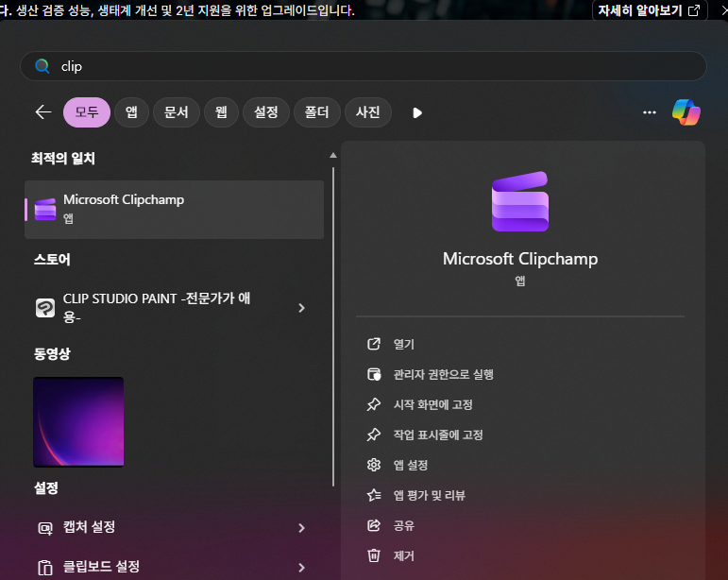The height and width of the screenshot is (580, 728).
Task: Select the 문서 filter tab
Action: (176, 111)
